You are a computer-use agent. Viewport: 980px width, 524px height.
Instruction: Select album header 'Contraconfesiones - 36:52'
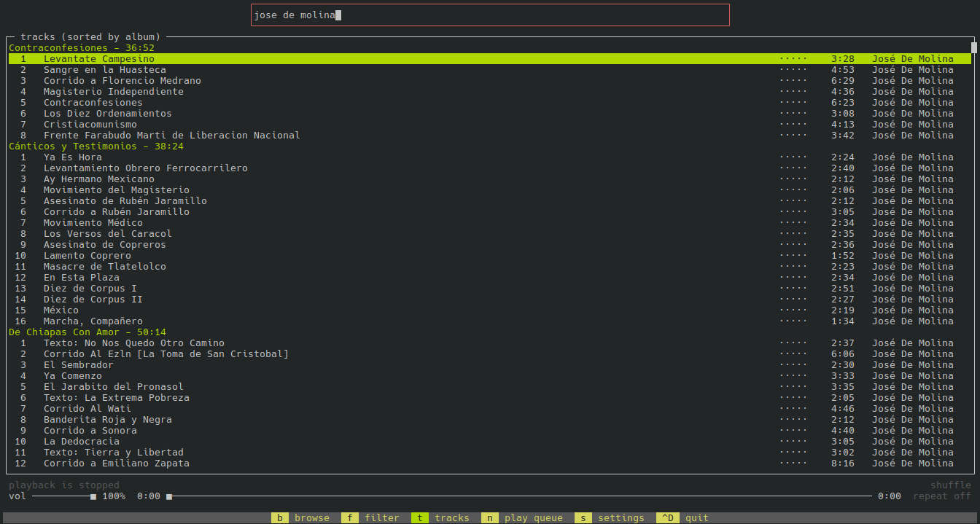[82, 48]
